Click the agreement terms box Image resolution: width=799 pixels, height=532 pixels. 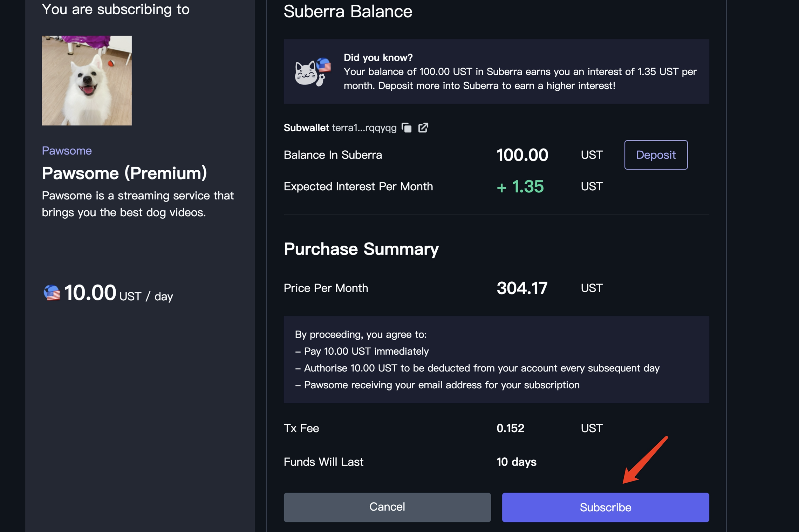(496, 360)
